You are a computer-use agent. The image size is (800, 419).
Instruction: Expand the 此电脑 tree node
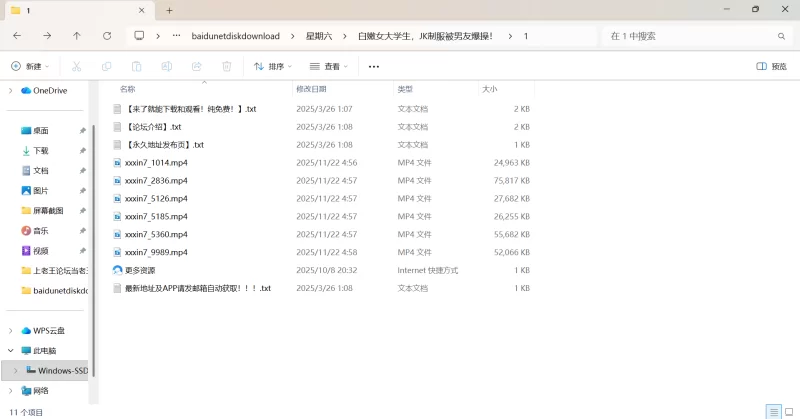(x=11, y=351)
